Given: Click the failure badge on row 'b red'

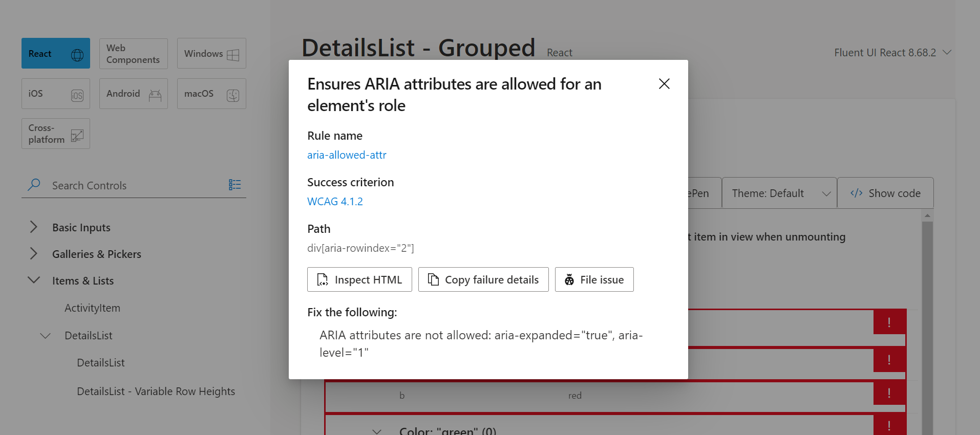Looking at the screenshot, I should (889, 393).
